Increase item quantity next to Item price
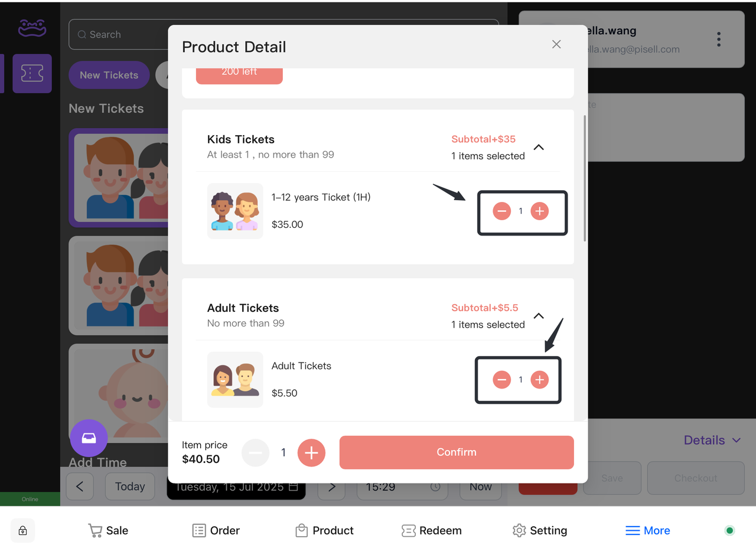The image size is (756, 555). coord(311,453)
